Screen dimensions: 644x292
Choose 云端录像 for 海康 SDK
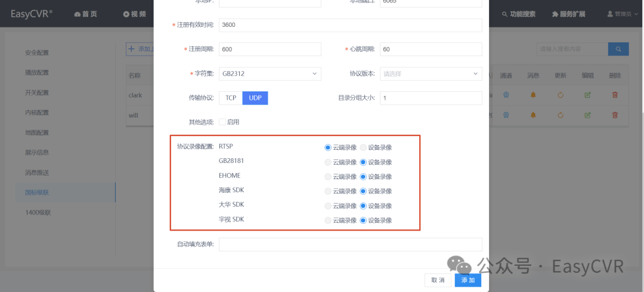point(328,191)
